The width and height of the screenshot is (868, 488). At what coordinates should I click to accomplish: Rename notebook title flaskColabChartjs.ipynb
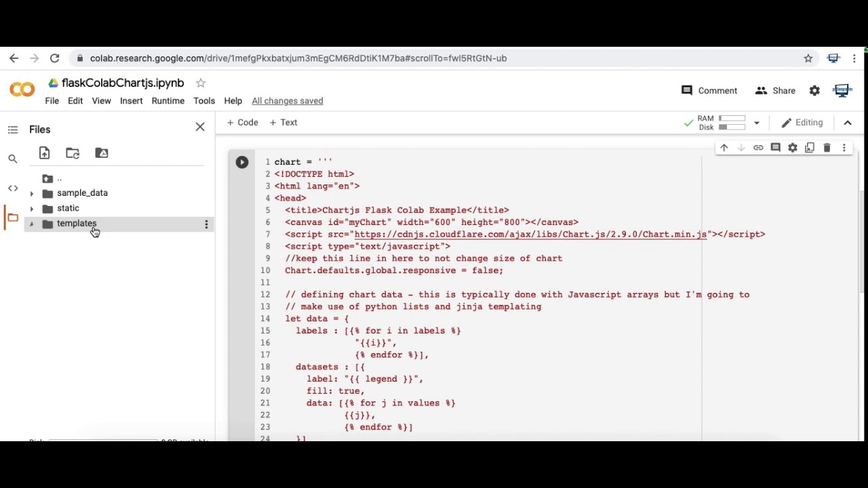(x=123, y=83)
